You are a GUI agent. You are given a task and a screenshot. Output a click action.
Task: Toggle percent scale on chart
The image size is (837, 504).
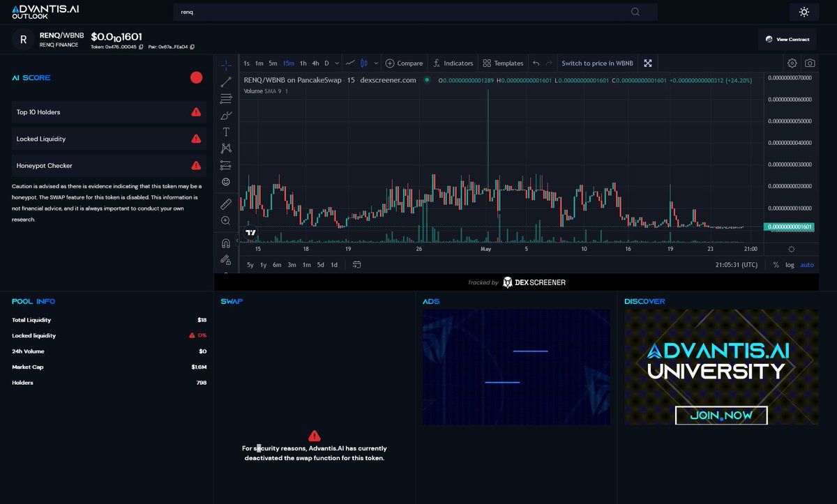pos(776,264)
